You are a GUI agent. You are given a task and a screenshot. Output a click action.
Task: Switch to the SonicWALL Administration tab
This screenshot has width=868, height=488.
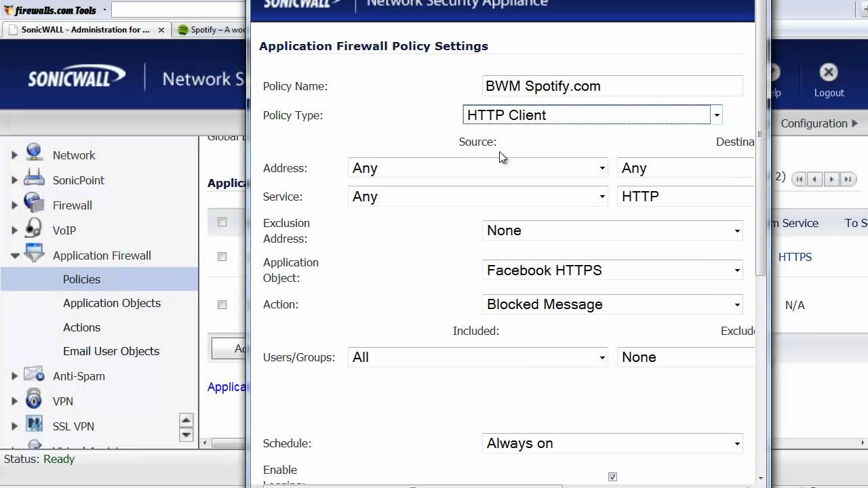pyautogui.click(x=86, y=30)
